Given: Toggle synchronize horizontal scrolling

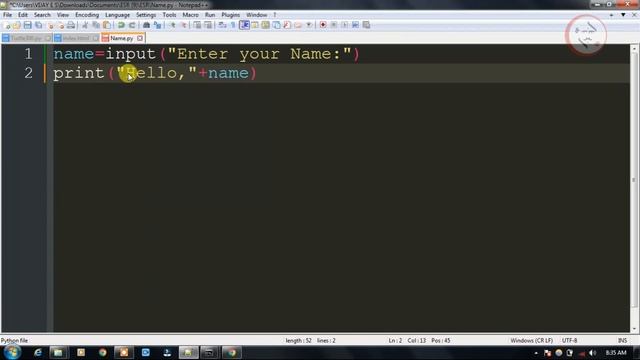Looking at the screenshot, I should [208, 25].
